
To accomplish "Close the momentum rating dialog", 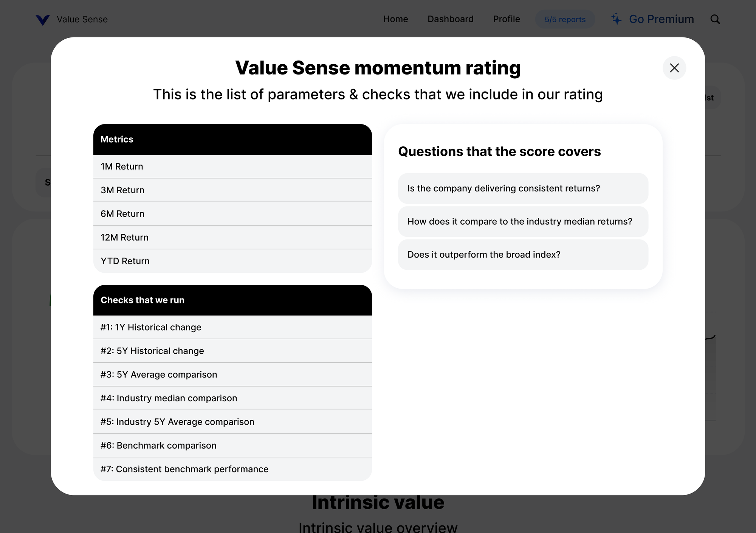I will tap(674, 68).
